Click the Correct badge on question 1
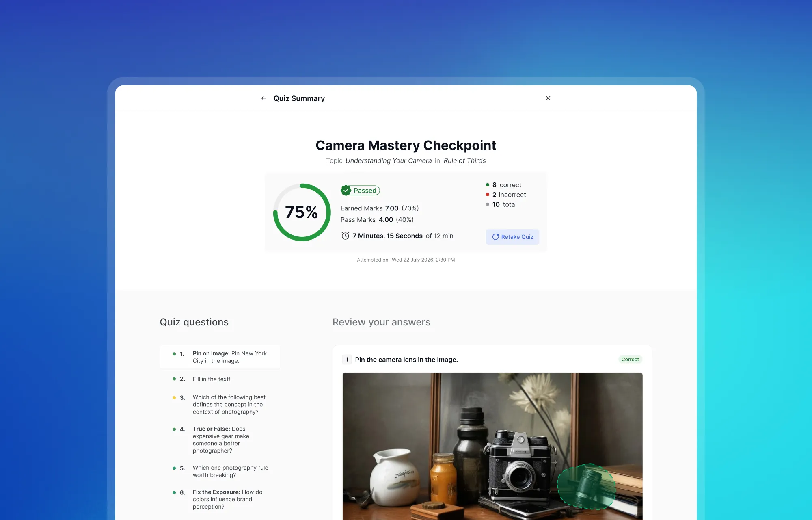Viewport: 812px width, 520px height. tap(630, 360)
